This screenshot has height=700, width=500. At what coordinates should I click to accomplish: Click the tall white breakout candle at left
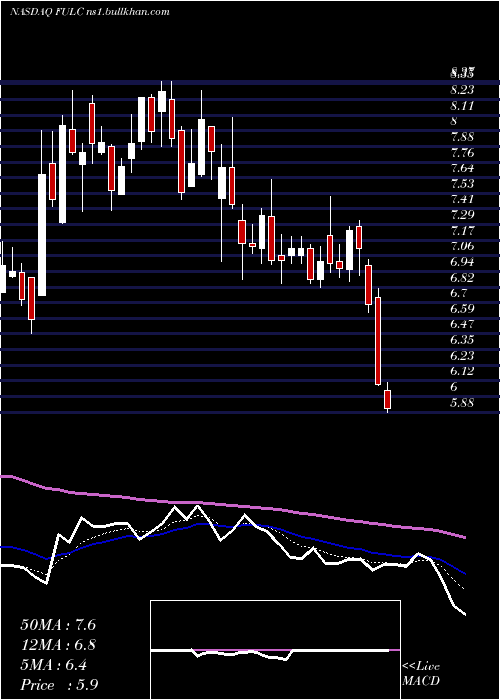42,234
